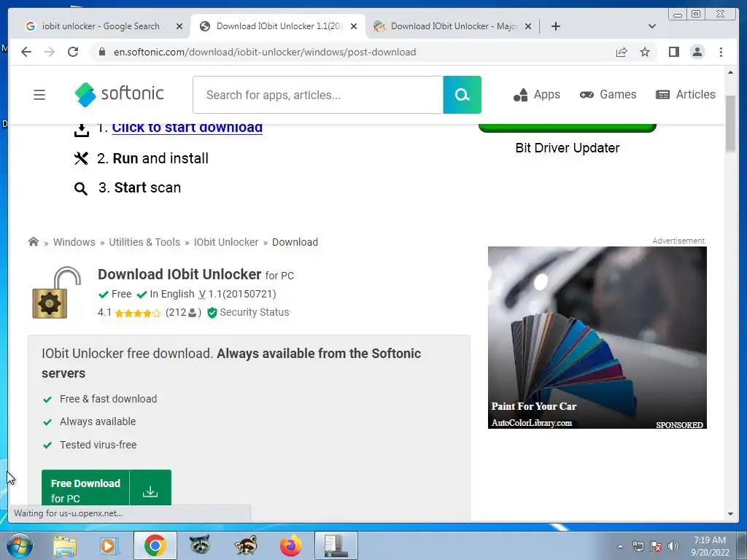747x560 pixels.
Task: Click the Bit Driver Updater text
Action: point(568,148)
